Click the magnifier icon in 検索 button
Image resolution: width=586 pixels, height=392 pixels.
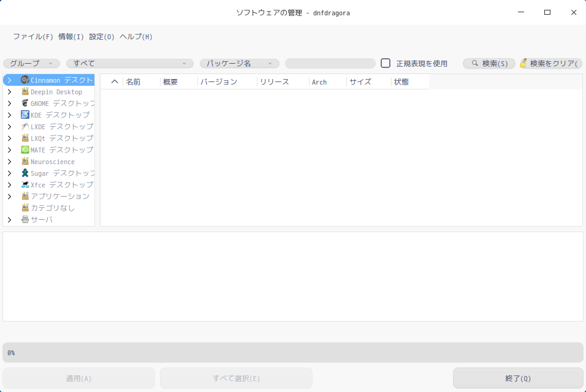coord(474,64)
